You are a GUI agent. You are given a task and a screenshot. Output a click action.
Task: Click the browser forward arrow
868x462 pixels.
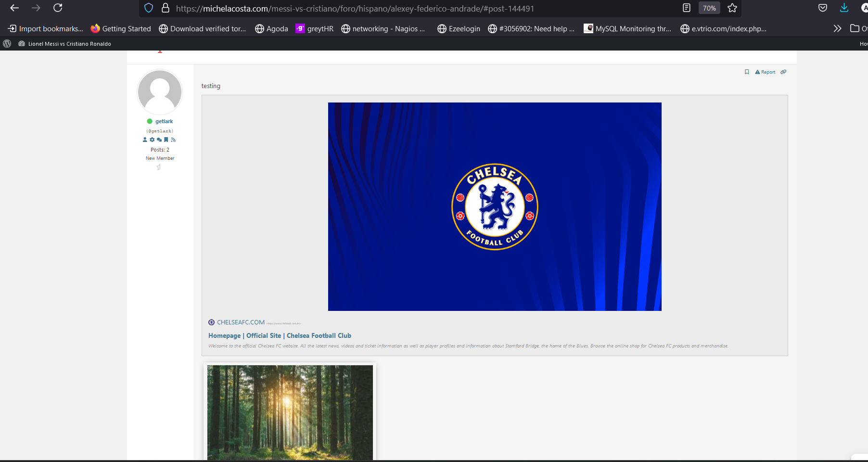[x=36, y=8]
